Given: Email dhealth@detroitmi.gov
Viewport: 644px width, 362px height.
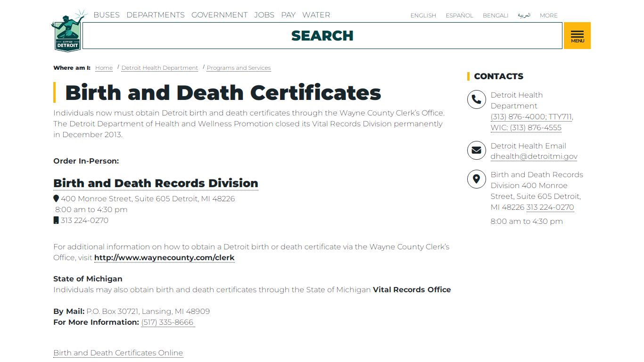Looking at the screenshot, I should pyautogui.click(x=534, y=156).
